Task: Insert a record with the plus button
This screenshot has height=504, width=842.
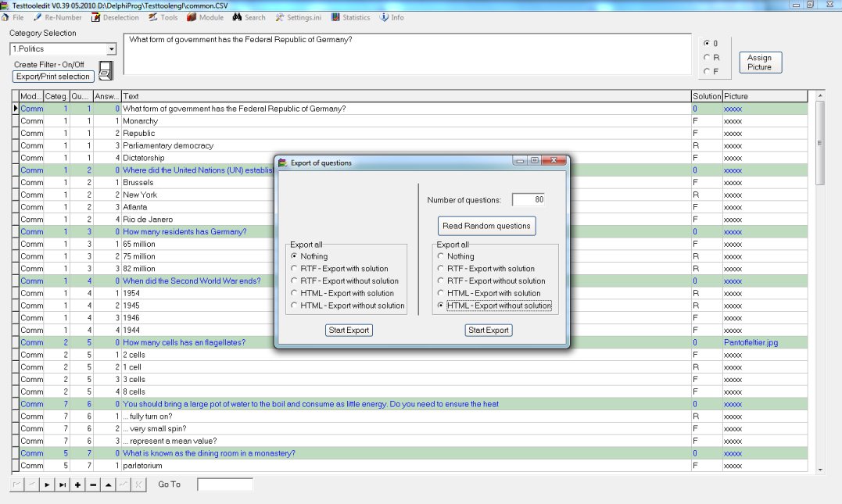Action: tap(78, 484)
